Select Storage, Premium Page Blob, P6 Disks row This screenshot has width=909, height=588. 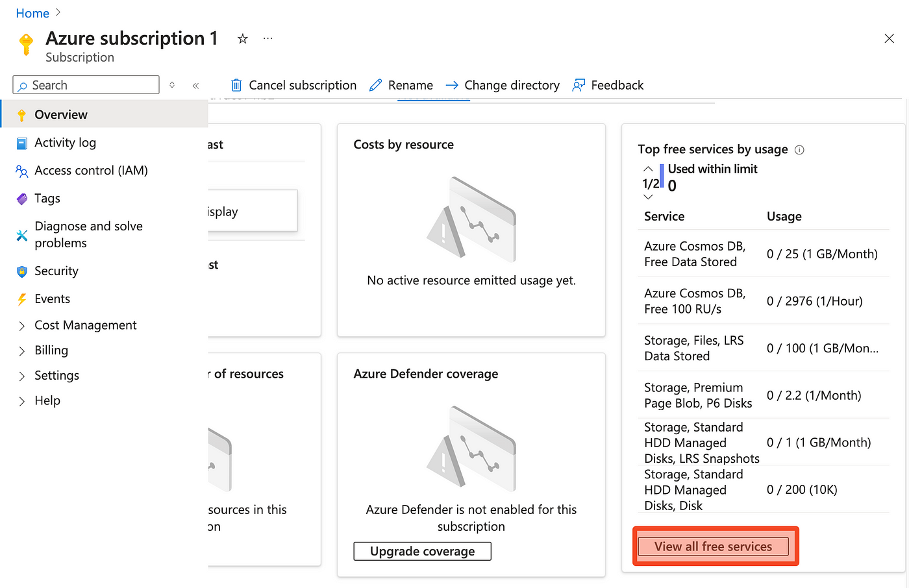(x=764, y=395)
